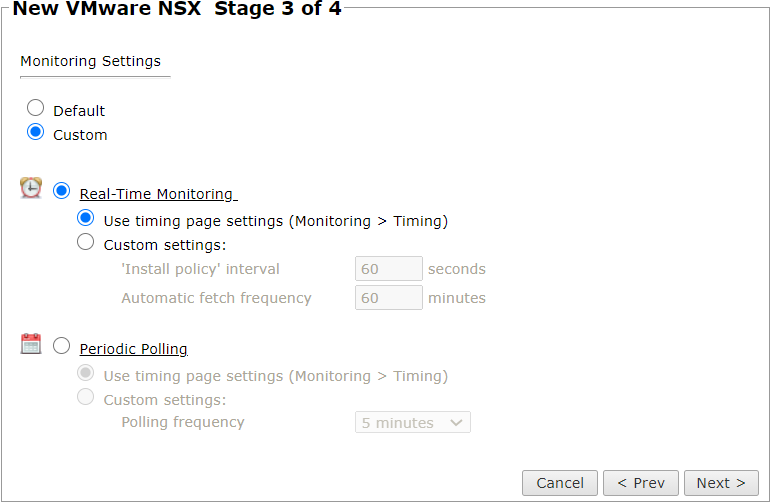This screenshot has width=771, height=503.
Task: Open the Polling frequency dropdown
Action: (x=412, y=423)
